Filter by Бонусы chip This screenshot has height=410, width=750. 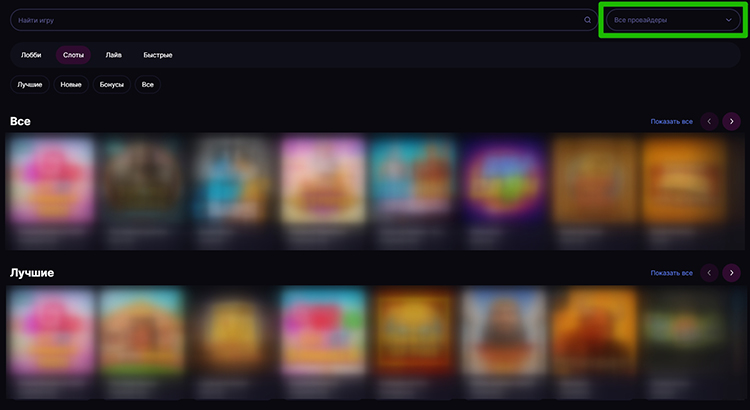tap(111, 85)
